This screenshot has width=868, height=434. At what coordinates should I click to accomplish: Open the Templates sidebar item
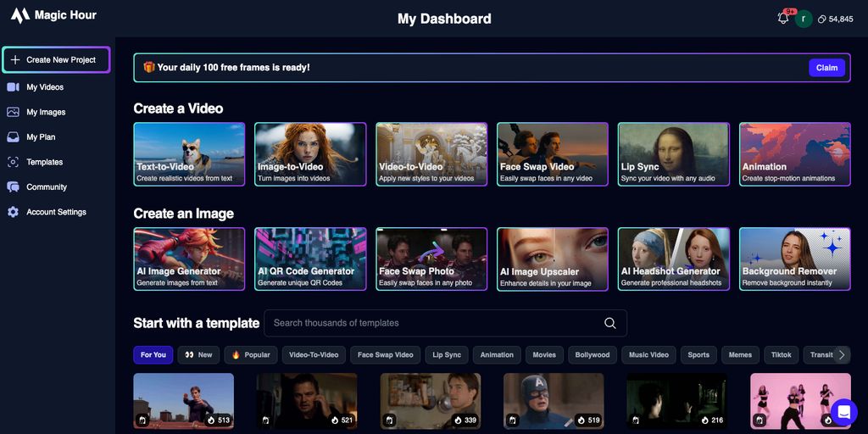pos(44,162)
